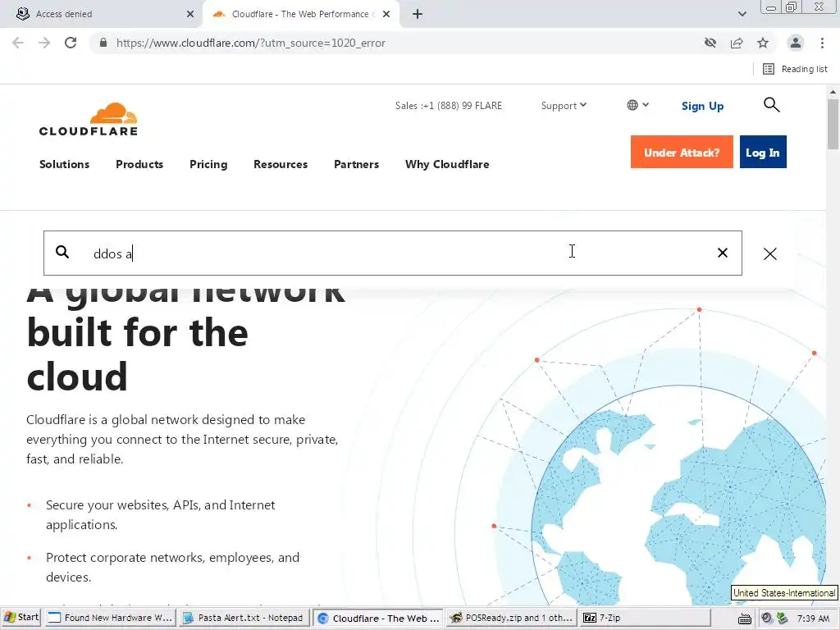Open the Reading list
Screen dimensions: 840x630
pos(796,69)
